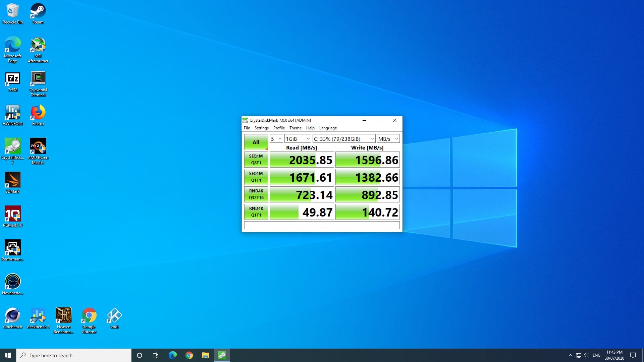Select the Firefox desktop shortcut
Image resolution: width=644 pixels, height=362 pixels.
coord(38,115)
